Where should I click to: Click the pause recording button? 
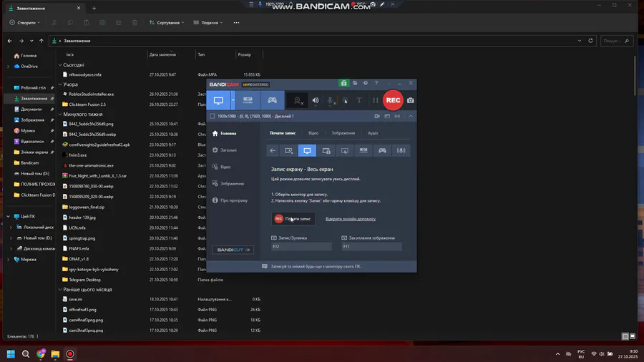click(376, 101)
